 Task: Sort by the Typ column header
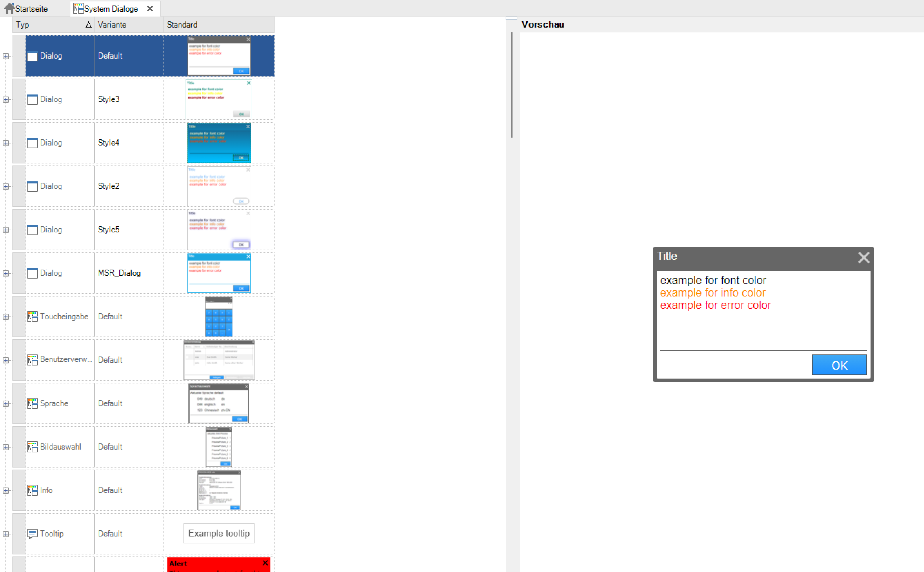click(x=53, y=24)
